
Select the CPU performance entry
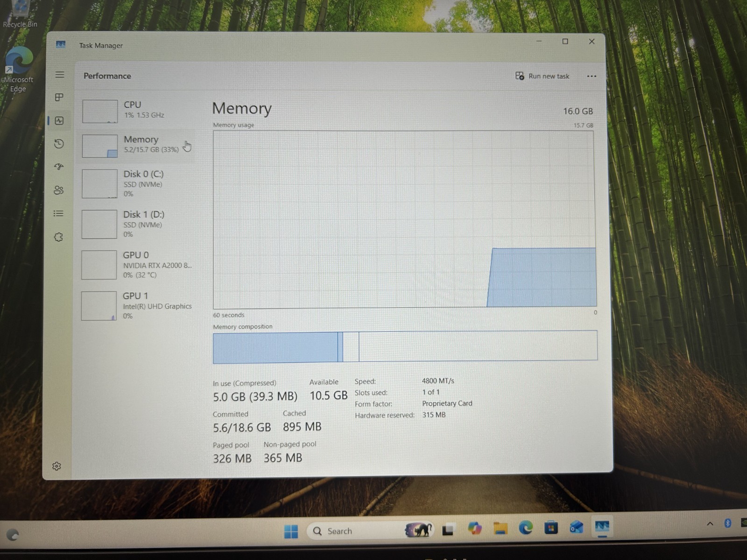click(137, 111)
